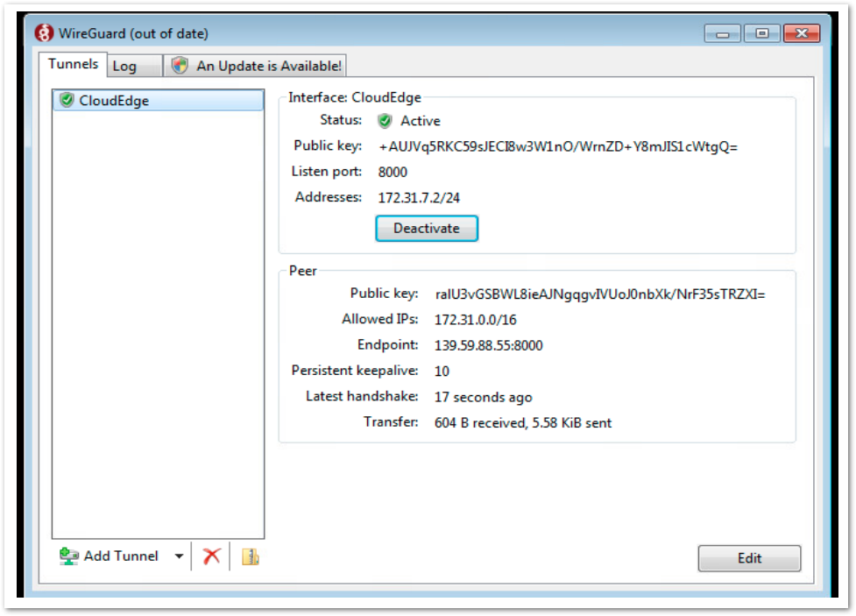Screen dimensions: 856x616
Task: Click the Addresses value 172.31.7.2/24
Action: (419, 198)
